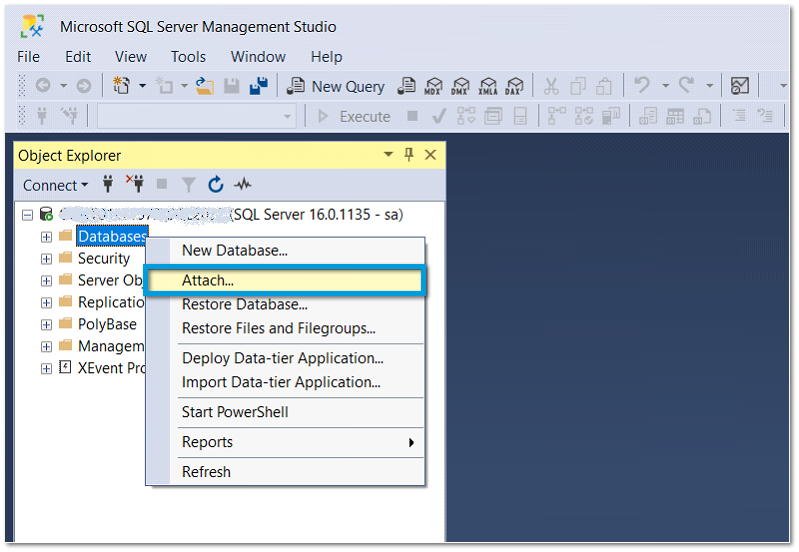799x552 pixels.
Task: Open the Tools menu
Action: pyautogui.click(x=188, y=57)
